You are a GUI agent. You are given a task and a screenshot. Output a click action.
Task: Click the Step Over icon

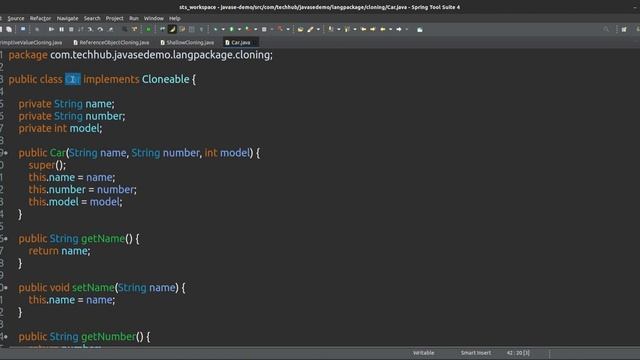tap(100, 29)
